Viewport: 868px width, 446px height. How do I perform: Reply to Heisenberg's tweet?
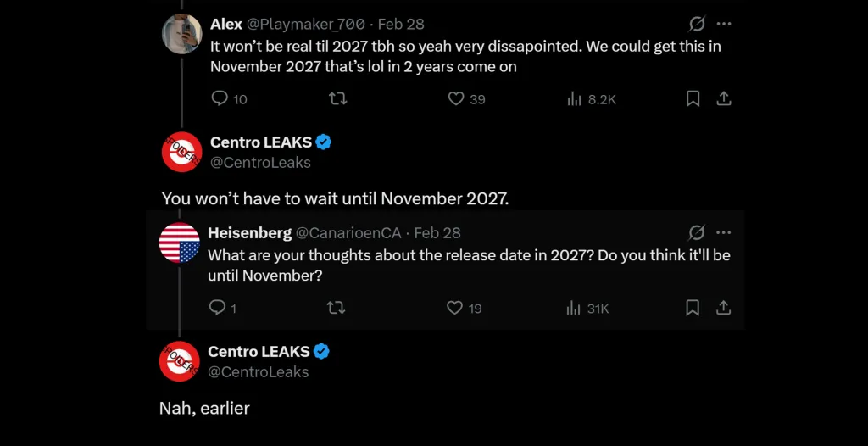click(x=218, y=308)
